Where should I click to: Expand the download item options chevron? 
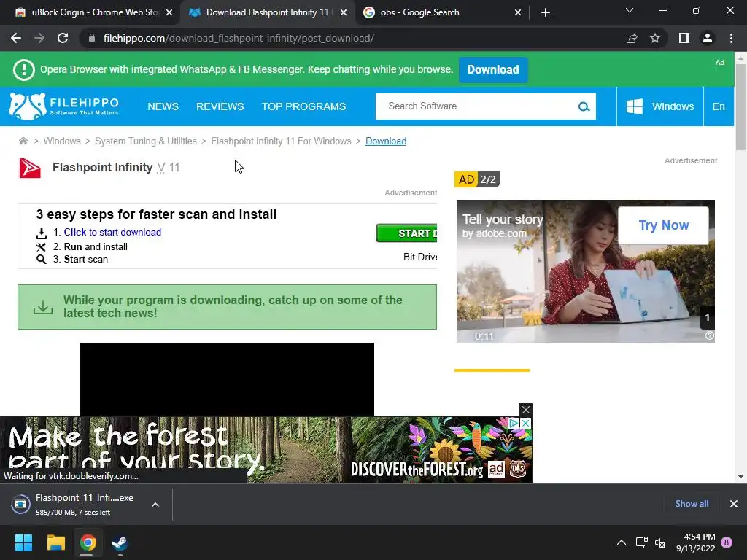[155, 505]
